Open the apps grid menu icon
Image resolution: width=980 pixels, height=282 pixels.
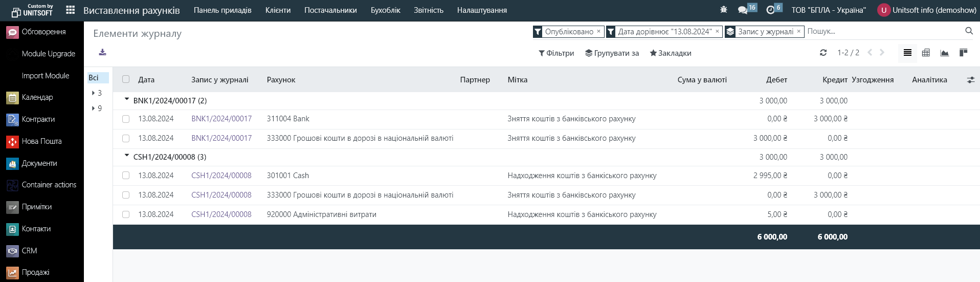click(x=71, y=10)
